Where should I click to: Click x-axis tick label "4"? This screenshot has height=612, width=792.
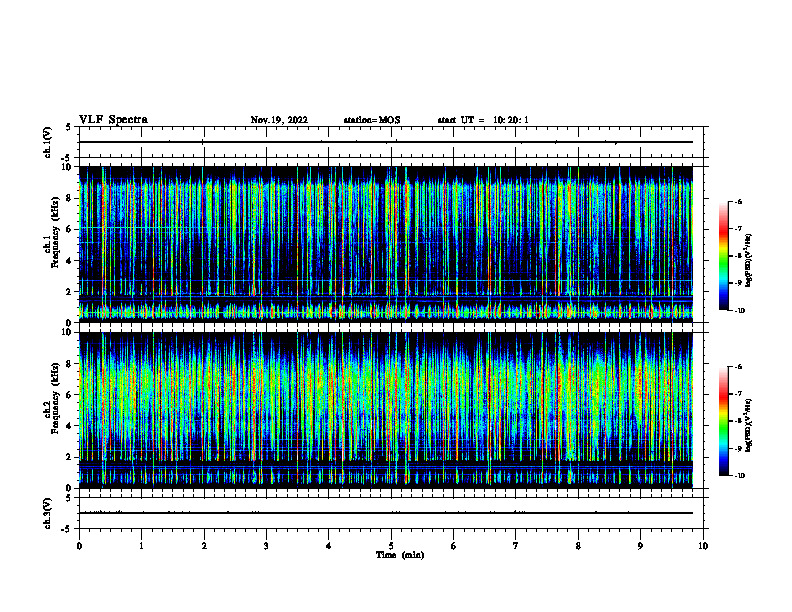point(329,546)
